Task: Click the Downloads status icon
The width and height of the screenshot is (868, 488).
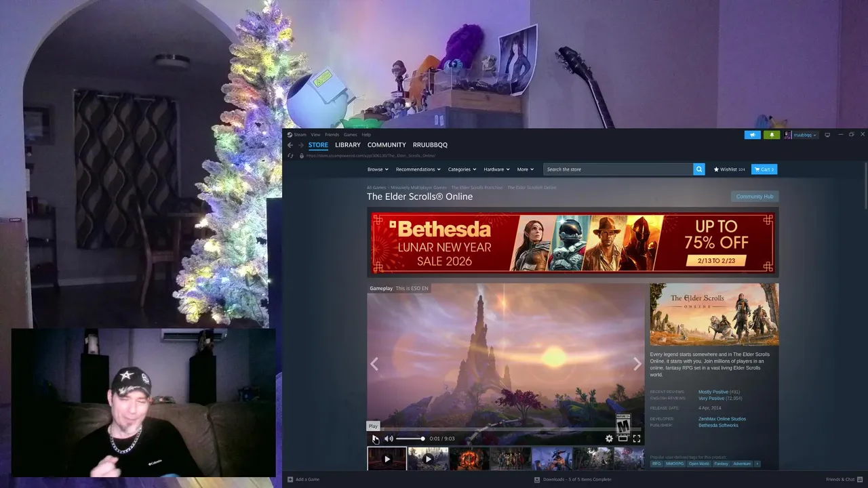Action: tap(537, 479)
